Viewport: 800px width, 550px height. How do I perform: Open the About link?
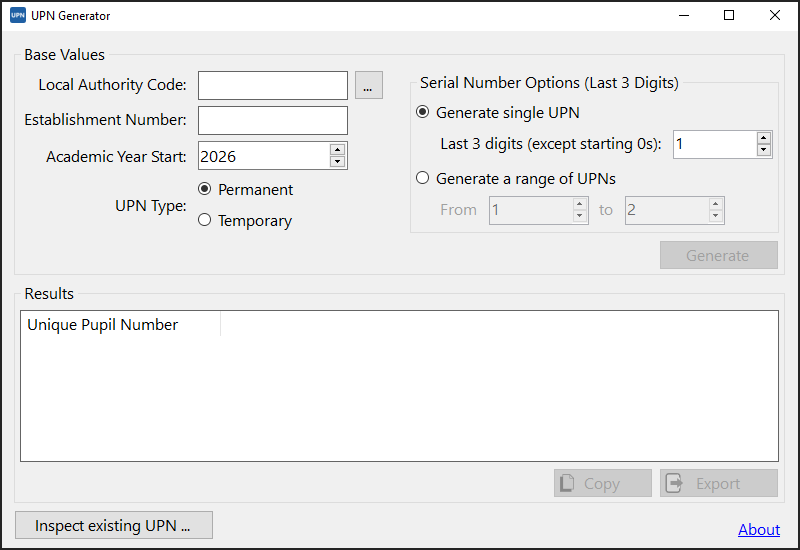759,530
